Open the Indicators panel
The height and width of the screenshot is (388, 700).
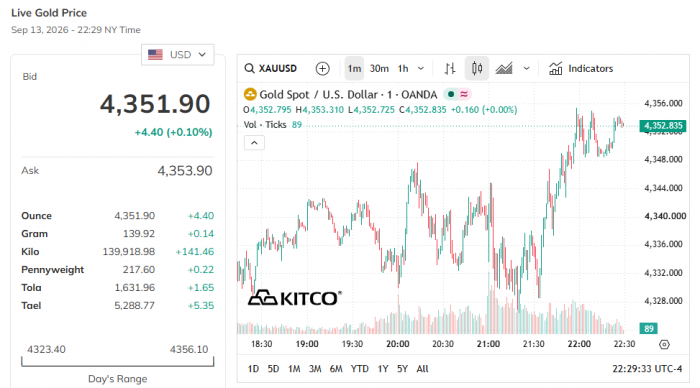581,69
